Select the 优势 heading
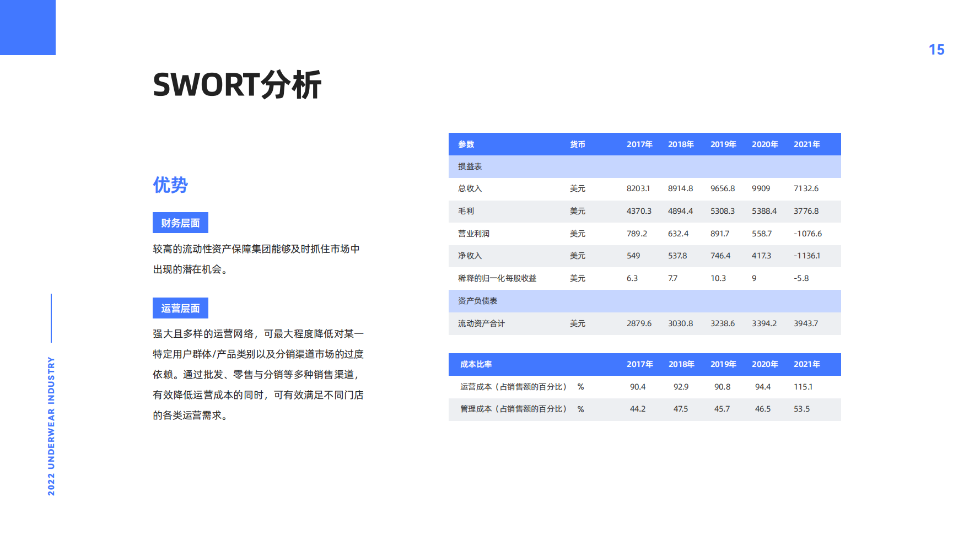This screenshot has width=980, height=551. tap(170, 185)
